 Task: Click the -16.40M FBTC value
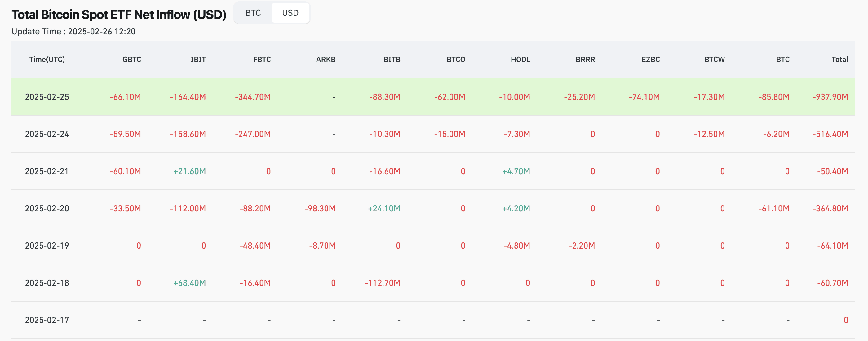[x=255, y=283]
